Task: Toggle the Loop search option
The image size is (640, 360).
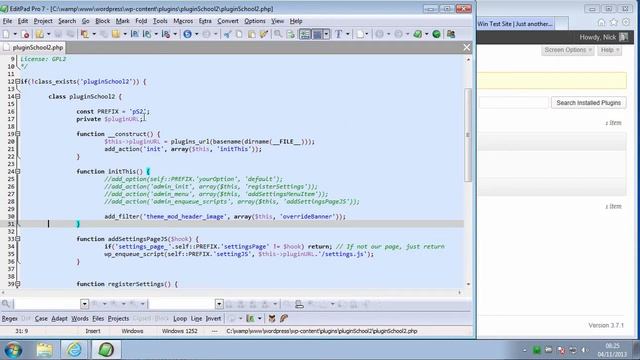Action: [180, 318]
